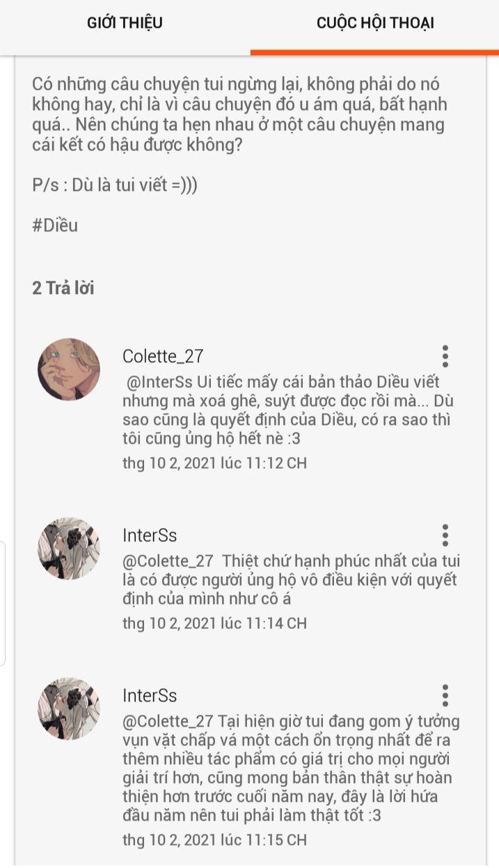Tap the timestamp thg 10 2, 2021 lúc 11:15 CH
The height and width of the screenshot is (868, 499).
[214, 840]
